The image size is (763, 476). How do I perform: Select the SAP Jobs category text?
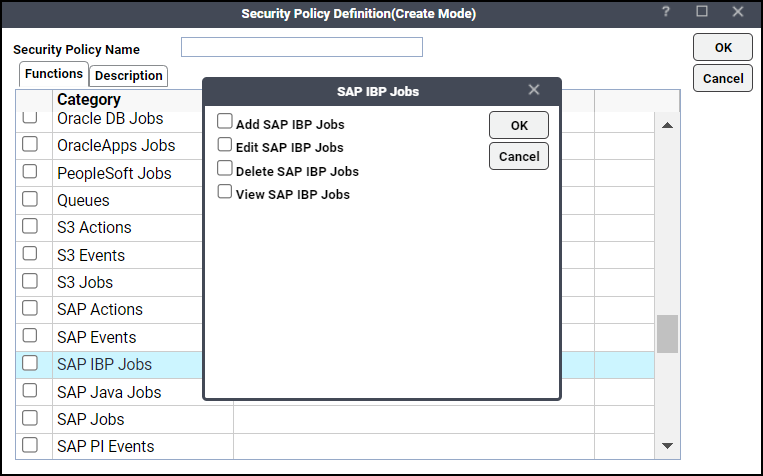pos(91,420)
